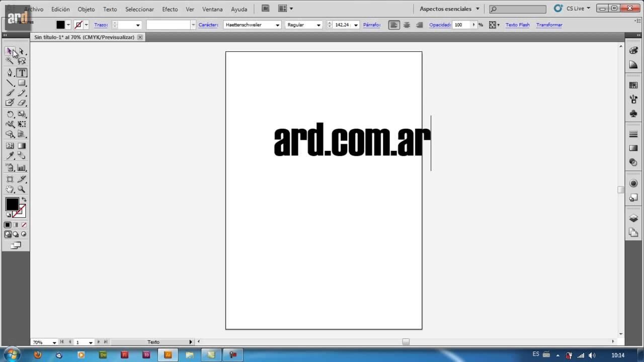Image resolution: width=644 pixels, height=362 pixels.
Task: Select the Direct Selection tool
Action: click(x=22, y=51)
